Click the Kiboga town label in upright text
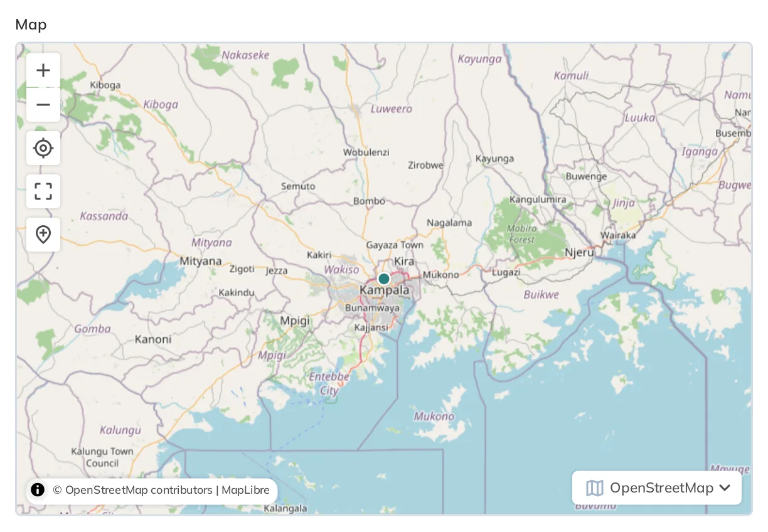Image resolution: width=768 pixels, height=532 pixels. pyautogui.click(x=105, y=85)
